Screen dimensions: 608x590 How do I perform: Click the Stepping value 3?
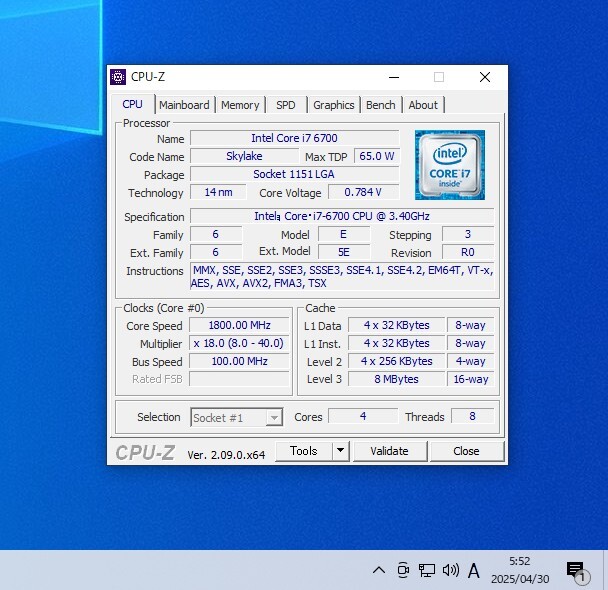(x=468, y=234)
